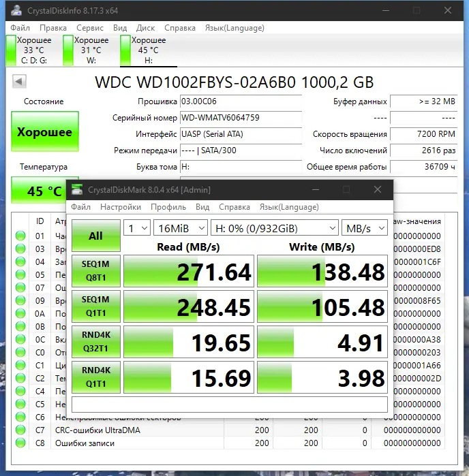
Task: Open the test size dropdown showing 16MiB
Action: (x=181, y=227)
